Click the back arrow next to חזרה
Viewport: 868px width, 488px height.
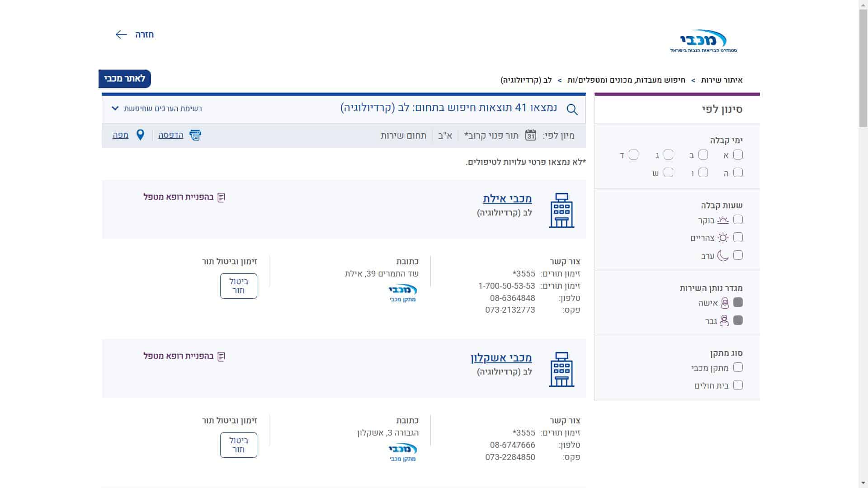pos(121,34)
